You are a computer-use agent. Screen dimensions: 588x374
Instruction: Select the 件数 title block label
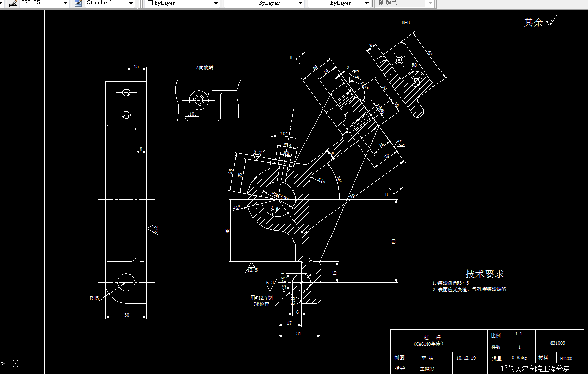coord(496,347)
